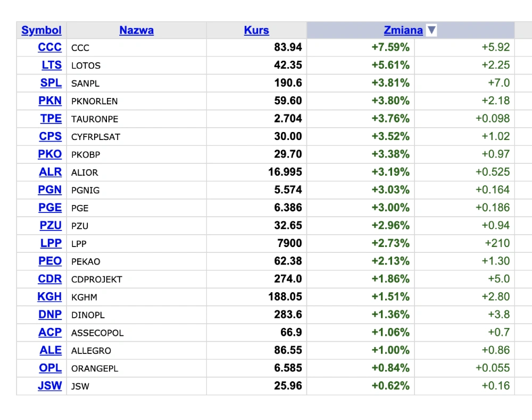Select the ALIOR name cell

pos(136,172)
